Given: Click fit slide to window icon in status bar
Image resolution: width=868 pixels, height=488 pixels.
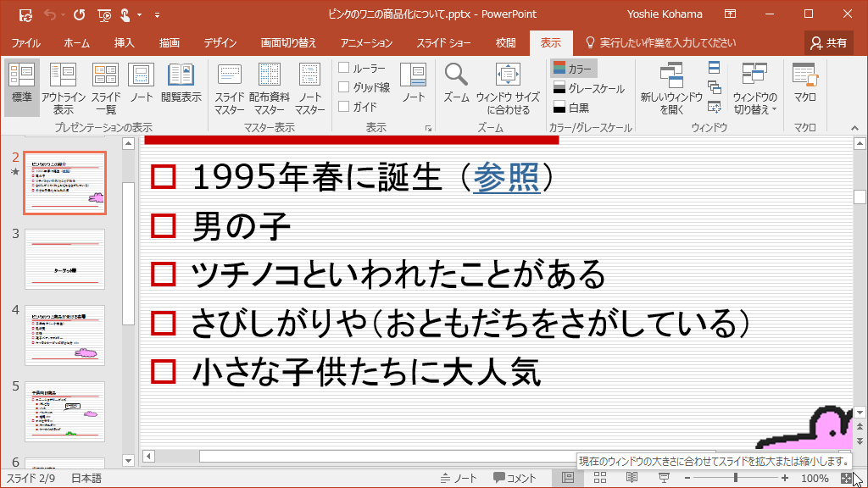Looking at the screenshot, I should [x=847, y=478].
